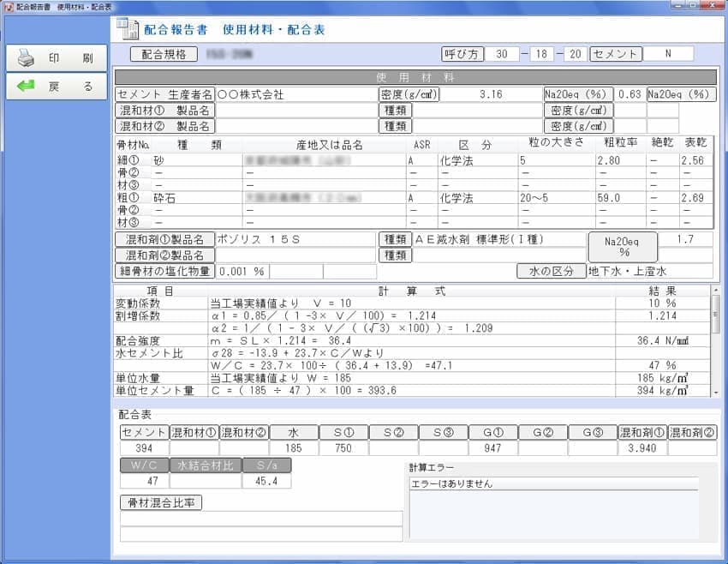Click the 細骨材の塩化物量 button
Image resolution: width=728 pixels, height=564 pixels.
click(x=164, y=272)
